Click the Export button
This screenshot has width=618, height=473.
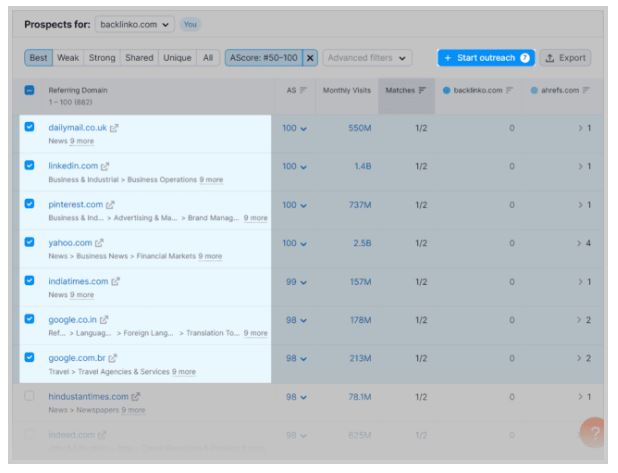[x=566, y=58]
